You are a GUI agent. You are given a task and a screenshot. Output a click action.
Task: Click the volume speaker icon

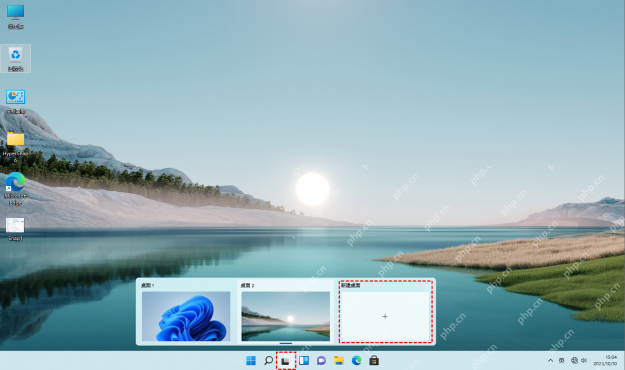(x=584, y=360)
